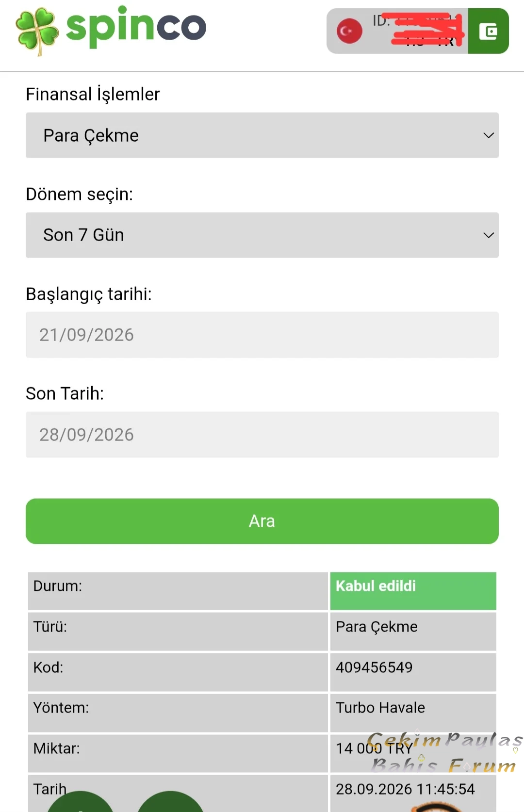This screenshot has width=524, height=812.
Task: Open the Para Çekme transaction type dropdown
Action: 262,135
